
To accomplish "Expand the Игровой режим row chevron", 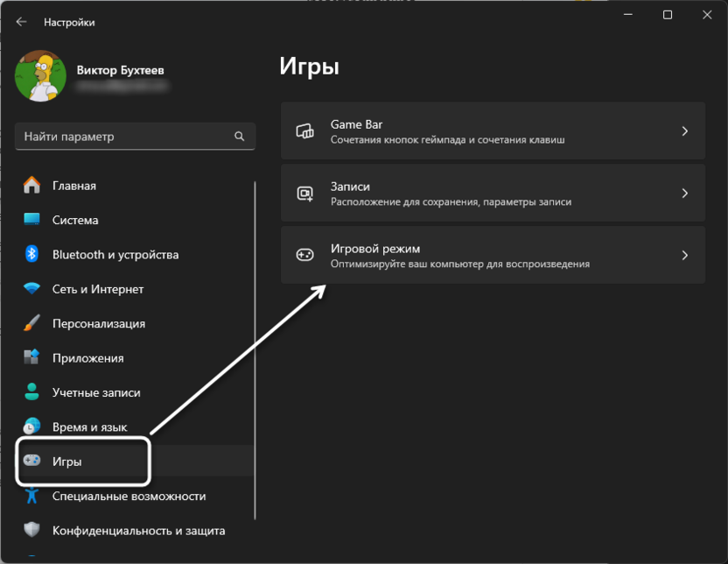I will point(685,256).
